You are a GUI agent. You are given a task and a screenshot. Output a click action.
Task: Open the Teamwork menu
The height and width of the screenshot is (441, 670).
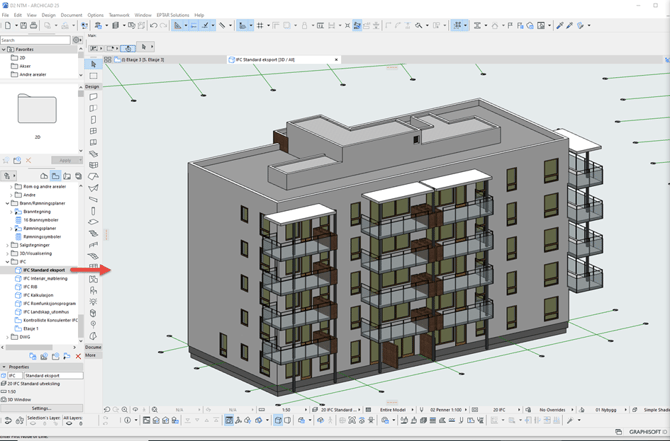119,15
